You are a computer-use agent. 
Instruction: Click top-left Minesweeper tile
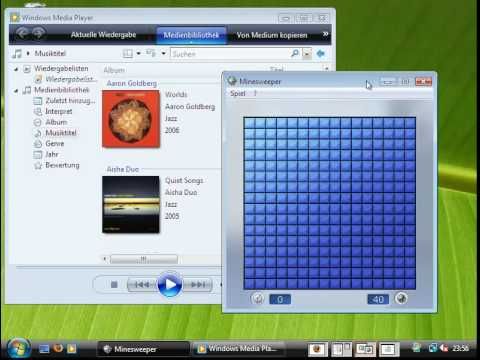pos(249,123)
